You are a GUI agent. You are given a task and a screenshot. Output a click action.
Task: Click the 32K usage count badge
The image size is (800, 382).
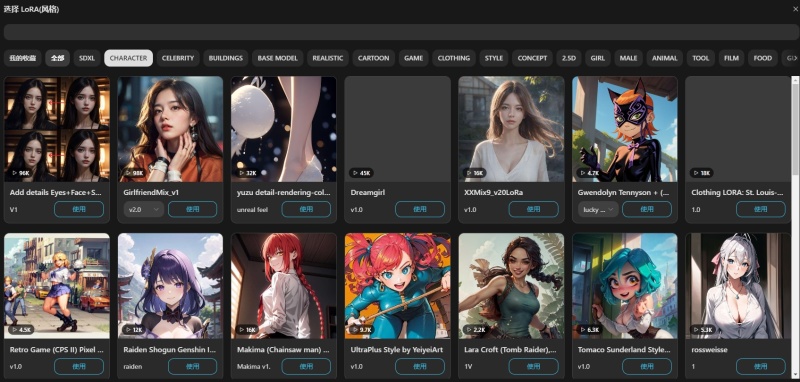click(x=248, y=173)
